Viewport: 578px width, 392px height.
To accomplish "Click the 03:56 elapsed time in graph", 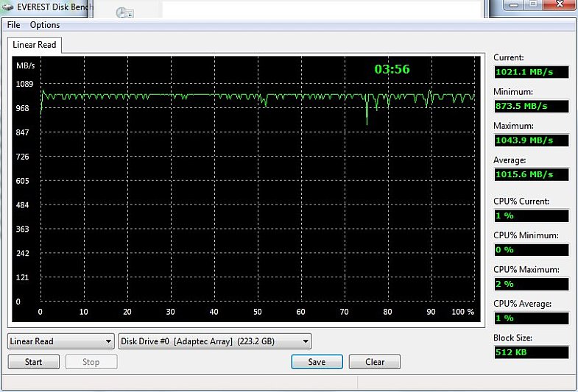I will (392, 69).
